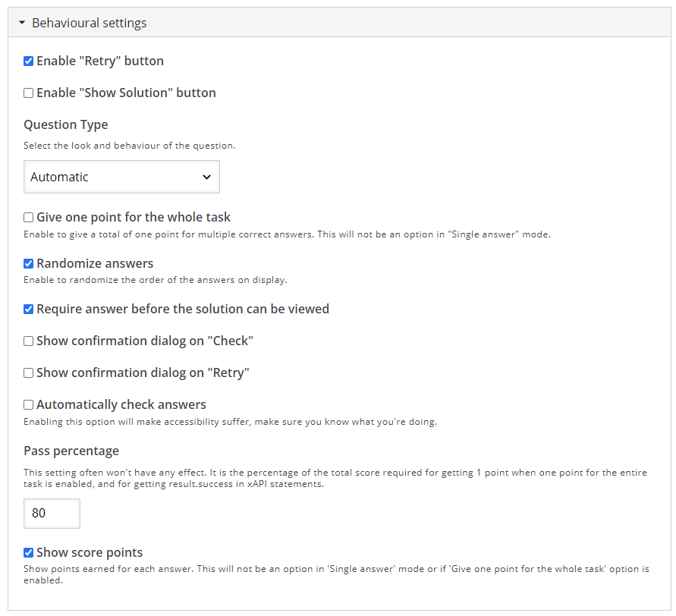Image resolution: width=676 pixels, height=616 pixels.
Task: Uncheck Require answer before the solution can be viewed
Action: click(x=29, y=309)
